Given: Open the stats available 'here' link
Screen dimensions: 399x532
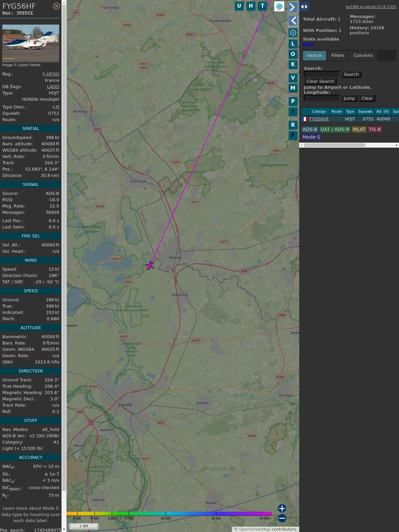Looking at the screenshot, I should [x=308, y=44].
